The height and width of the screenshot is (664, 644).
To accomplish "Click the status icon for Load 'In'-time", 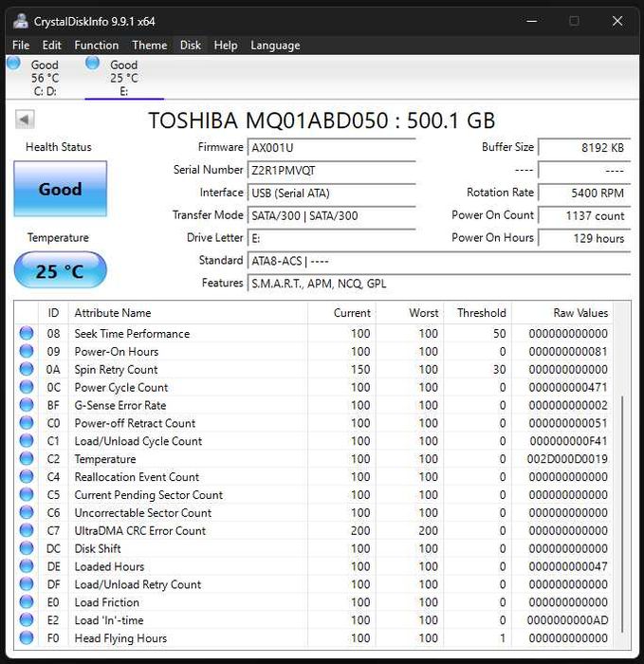I will point(27,620).
